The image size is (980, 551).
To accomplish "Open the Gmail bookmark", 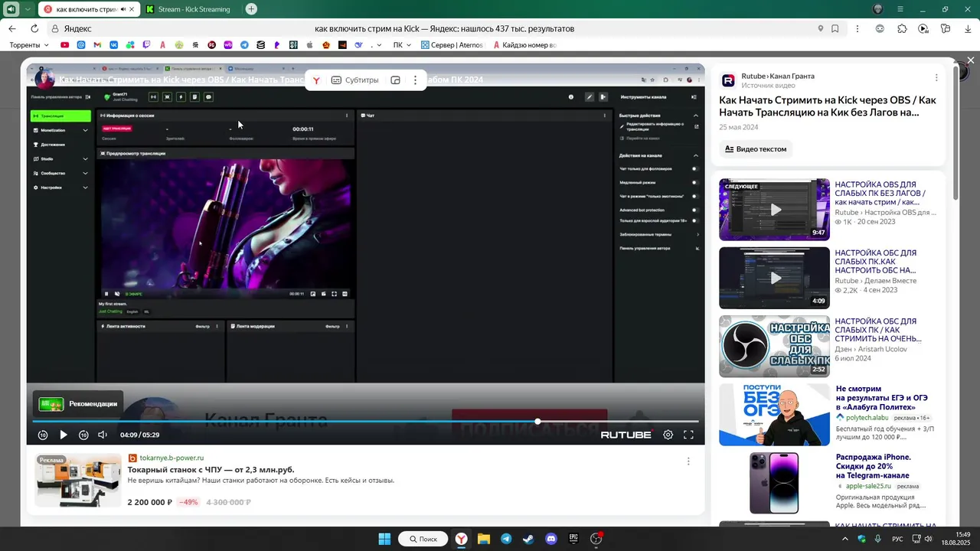I will 97,45.
